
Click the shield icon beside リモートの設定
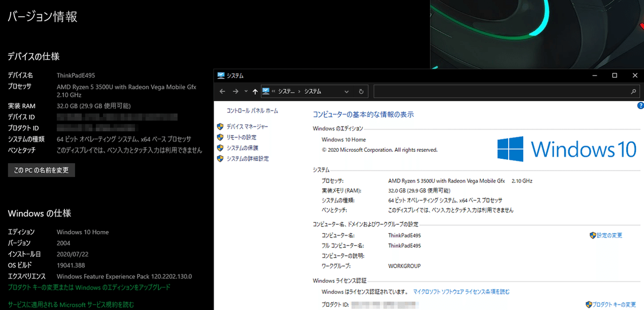tap(219, 137)
